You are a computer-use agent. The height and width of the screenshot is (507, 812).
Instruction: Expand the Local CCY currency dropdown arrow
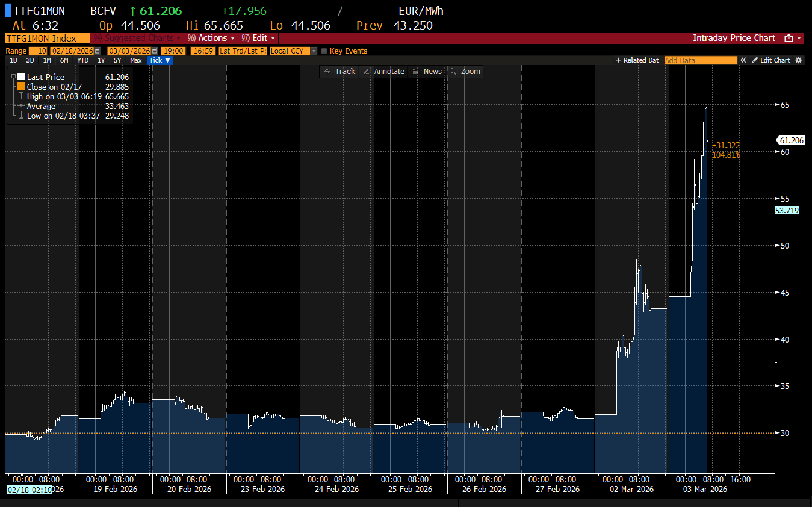pos(314,51)
